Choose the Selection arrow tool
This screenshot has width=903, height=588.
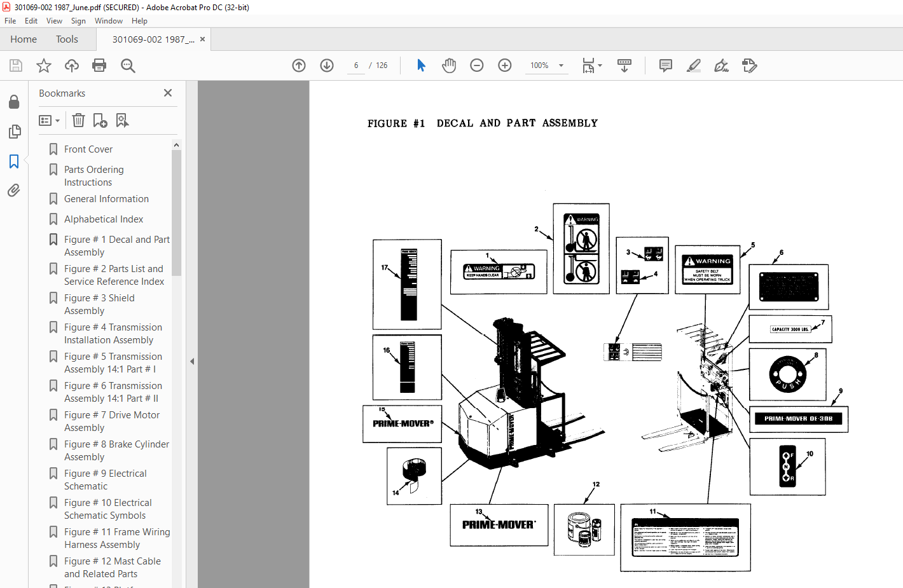pos(421,65)
